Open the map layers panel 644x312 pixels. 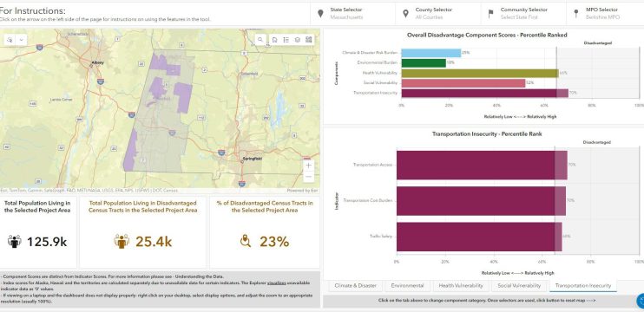298,40
